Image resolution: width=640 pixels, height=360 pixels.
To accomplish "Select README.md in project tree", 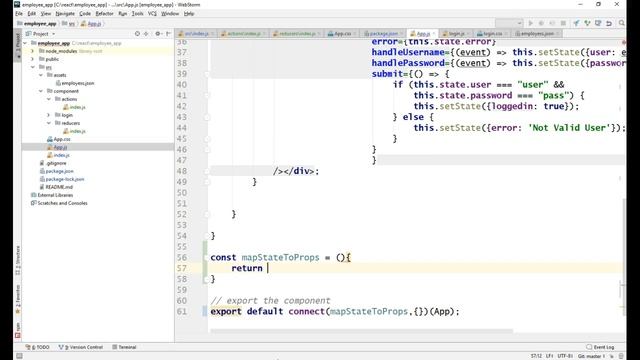I will pos(56,187).
